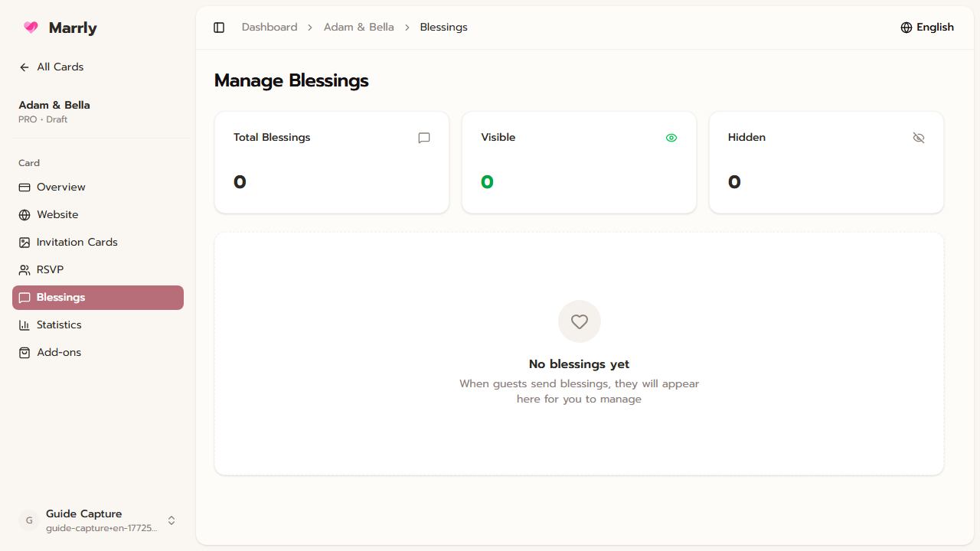Viewport: 980px width, 551px height.
Task: Select the Statistics chart icon
Action: point(24,324)
